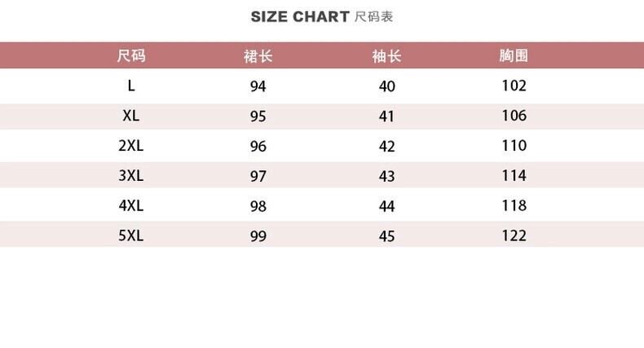Click the bust value 122

[514, 236]
